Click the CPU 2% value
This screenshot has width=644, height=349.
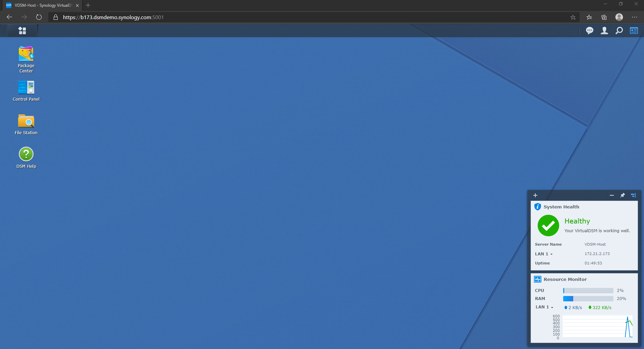(x=620, y=291)
